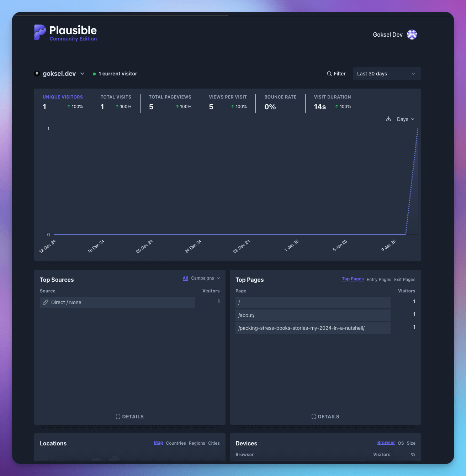Click the link icon beside Direct / None
Viewport: 466px width, 476px height.
tap(46, 302)
